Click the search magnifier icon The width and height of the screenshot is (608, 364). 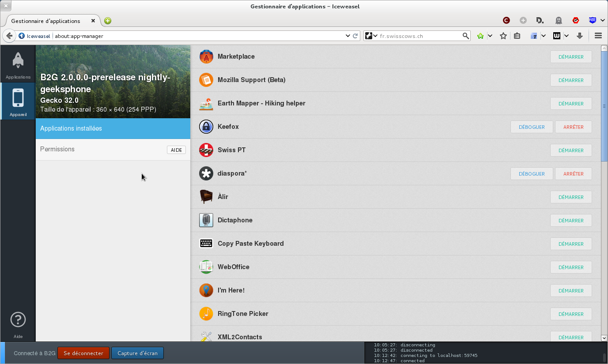click(466, 36)
